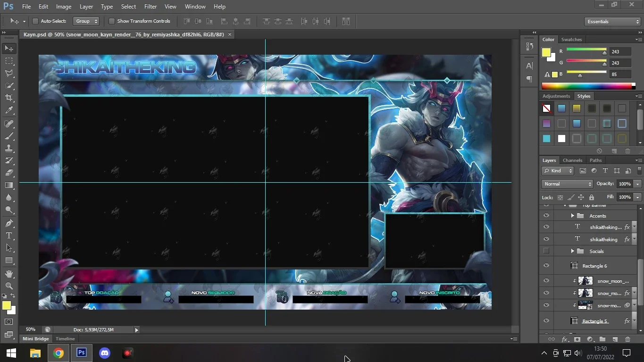Delete layer using the trash icon
The width and height of the screenshot is (644, 362).
627,339
